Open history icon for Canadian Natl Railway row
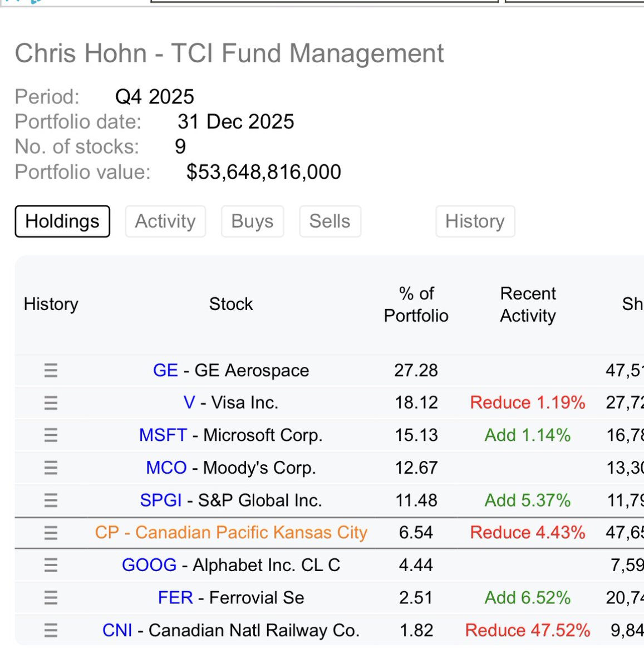This screenshot has width=644, height=668. 51,630
